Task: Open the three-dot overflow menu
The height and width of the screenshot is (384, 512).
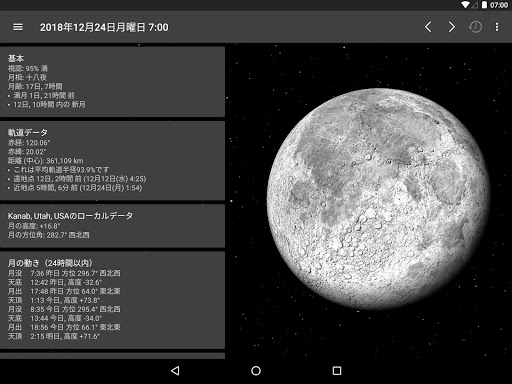Action: point(497,27)
